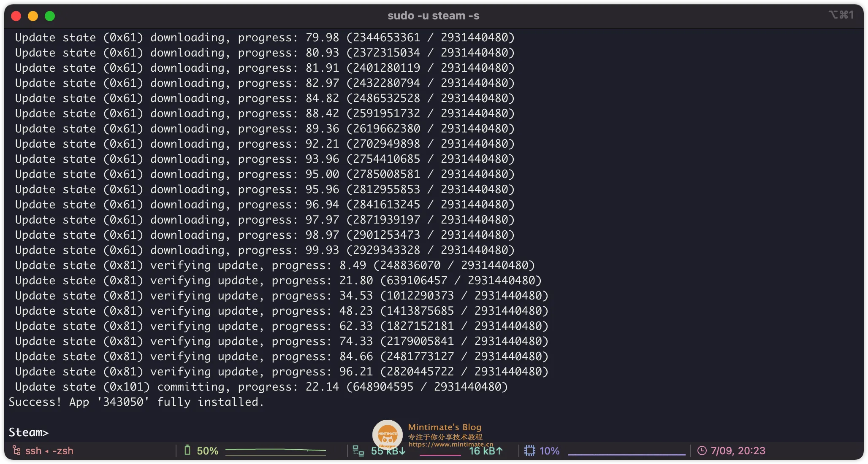Click the 10% CPU usage value

549,451
